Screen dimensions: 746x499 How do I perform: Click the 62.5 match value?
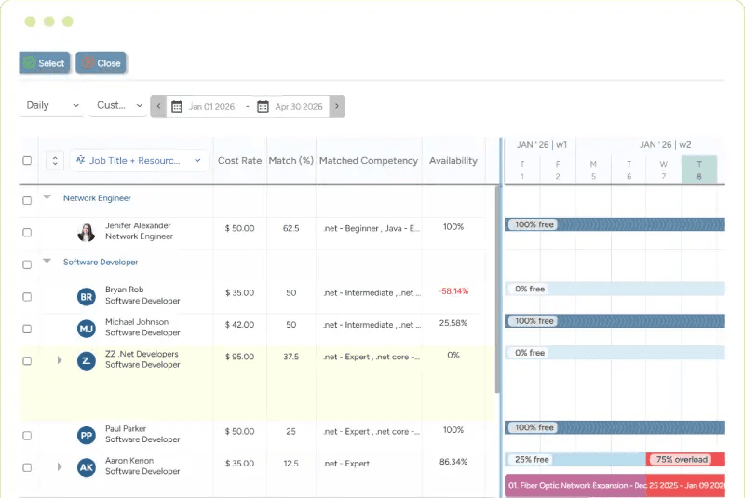click(291, 228)
